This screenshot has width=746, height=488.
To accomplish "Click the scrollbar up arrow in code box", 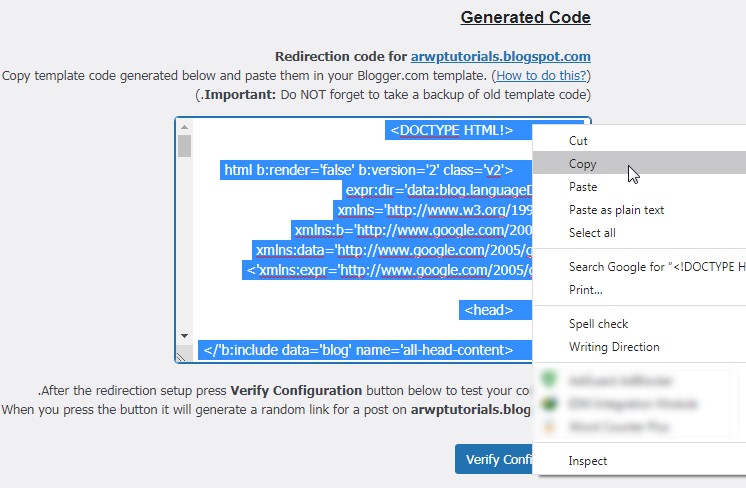I will click(x=184, y=126).
